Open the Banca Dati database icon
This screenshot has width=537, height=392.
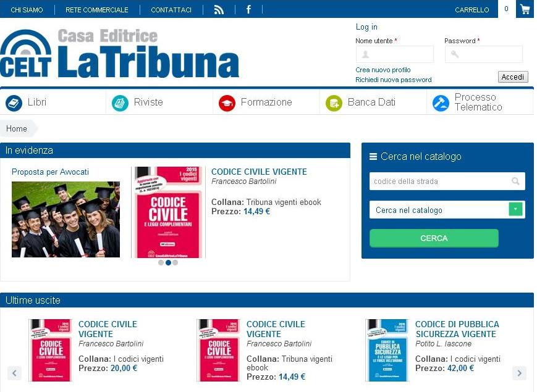334,102
